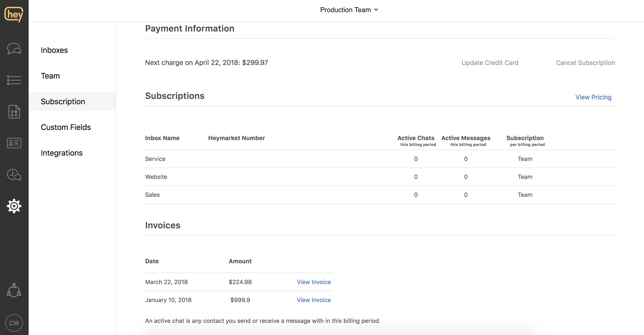Click the Sales inbox row name
The width and height of the screenshot is (644, 335).
click(152, 195)
